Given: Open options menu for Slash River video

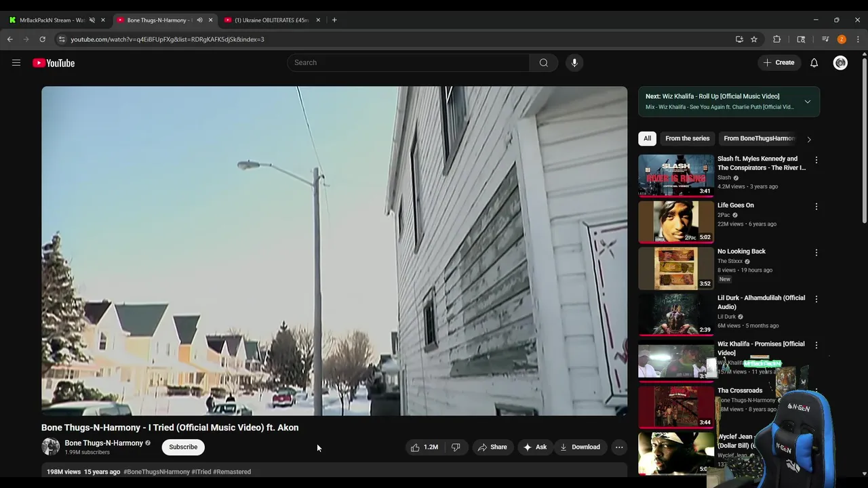Looking at the screenshot, I should [816, 160].
